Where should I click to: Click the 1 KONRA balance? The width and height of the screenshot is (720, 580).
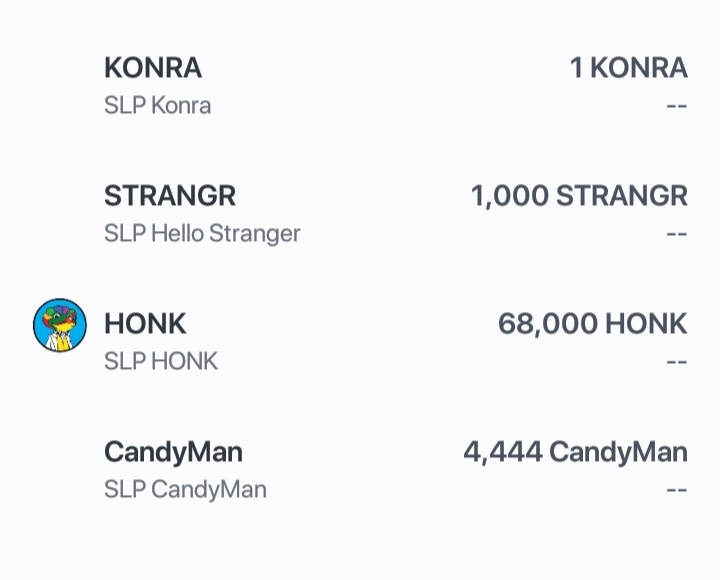click(x=629, y=68)
